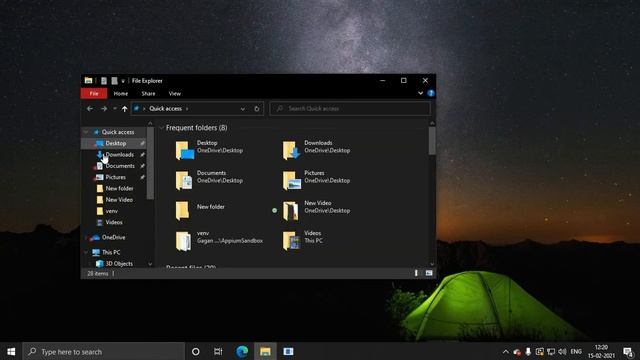
Task: Click the Windows taskbar search box
Action: pos(104,351)
